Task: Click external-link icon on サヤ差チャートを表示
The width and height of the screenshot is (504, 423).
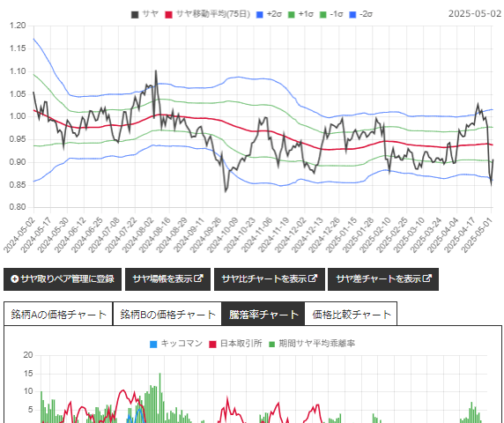Action: (427, 278)
